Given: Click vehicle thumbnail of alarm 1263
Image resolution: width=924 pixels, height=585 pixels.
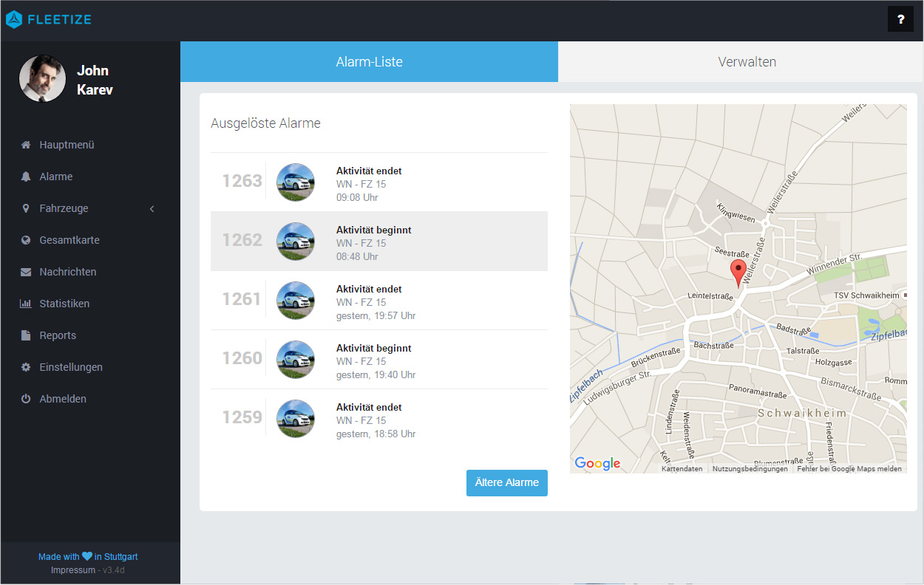Looking at the screenshot, I should point(296,182).
